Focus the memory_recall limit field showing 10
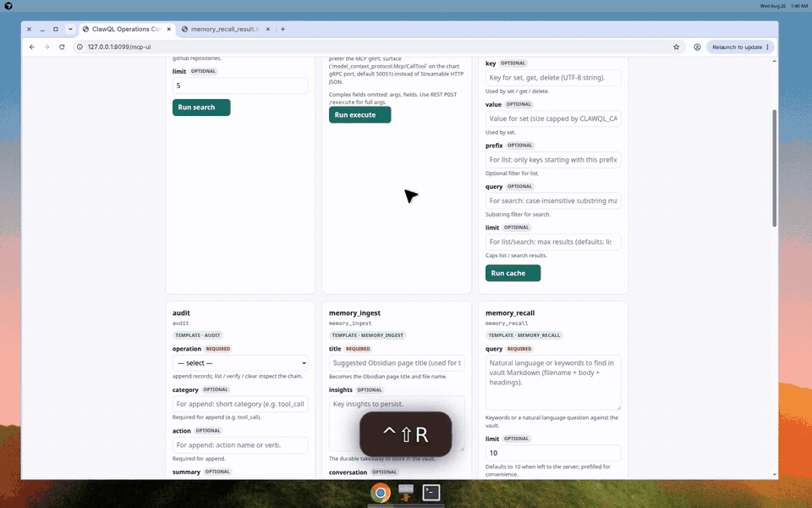812x508 pixels. [553, 452]
